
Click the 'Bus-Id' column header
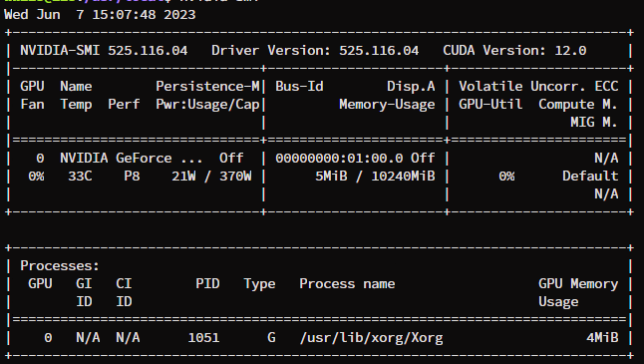299,87
